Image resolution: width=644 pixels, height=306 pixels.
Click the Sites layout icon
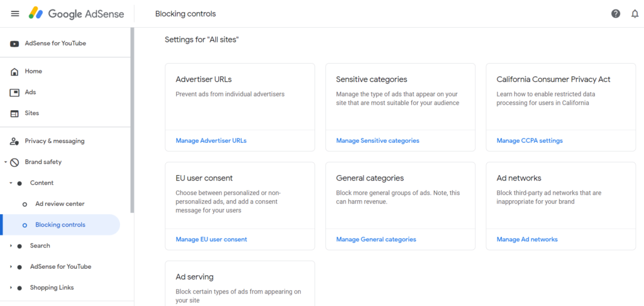click(14, 113)
